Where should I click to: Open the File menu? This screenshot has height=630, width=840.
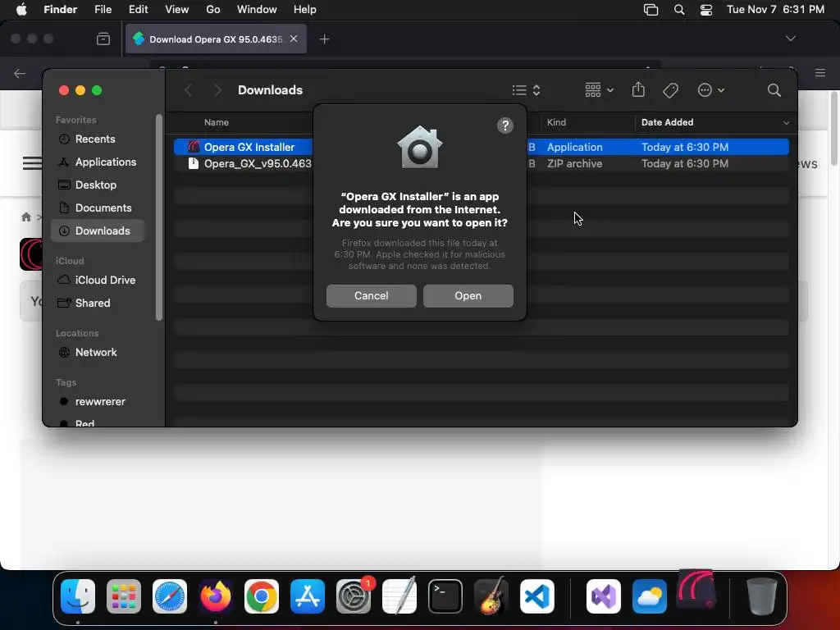pyautogui.click(x=103, y=10)
